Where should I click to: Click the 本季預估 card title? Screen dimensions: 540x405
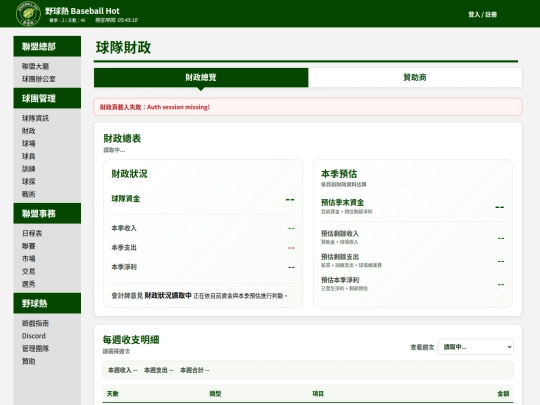coord(339,174)
